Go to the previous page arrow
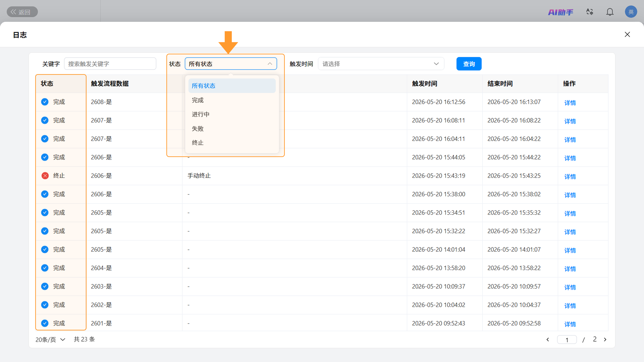Image resolution: width=644 pixels, height=362 pixels. pos(548,340)
